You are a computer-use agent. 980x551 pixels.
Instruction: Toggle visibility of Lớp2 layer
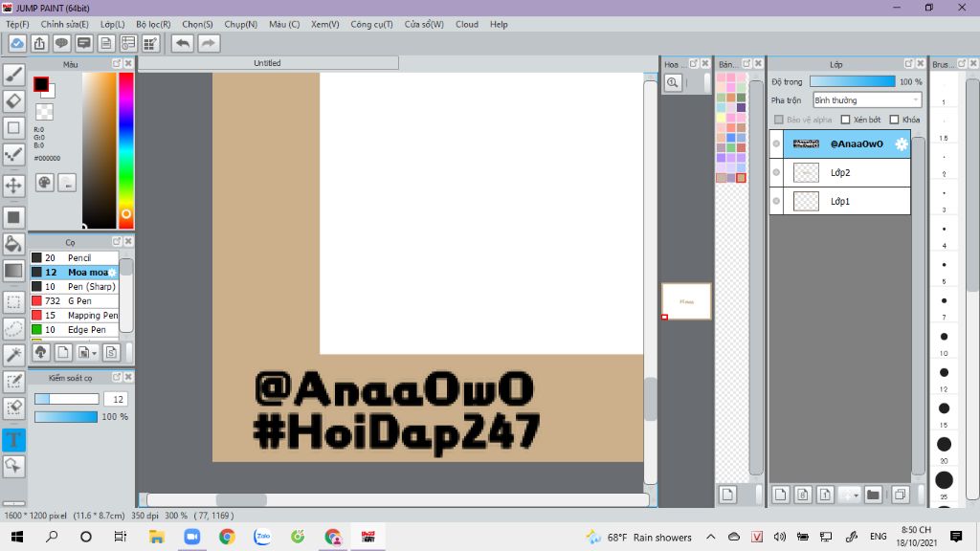[776, 172]
